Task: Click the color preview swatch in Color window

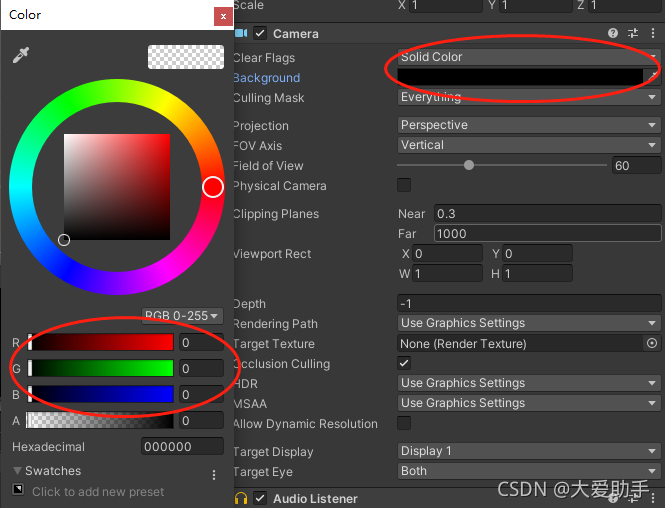Action: 186,57
